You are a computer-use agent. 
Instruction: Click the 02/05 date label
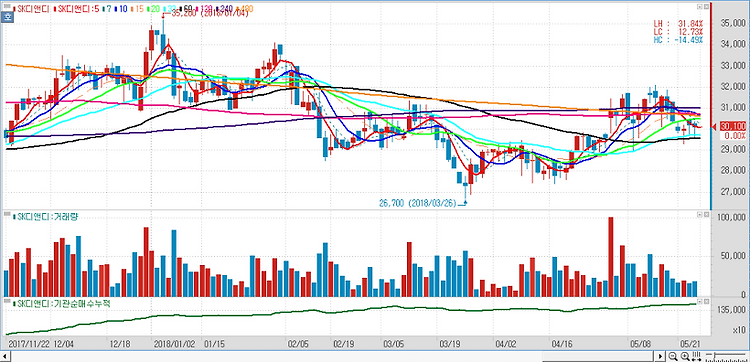pos(298,344)
